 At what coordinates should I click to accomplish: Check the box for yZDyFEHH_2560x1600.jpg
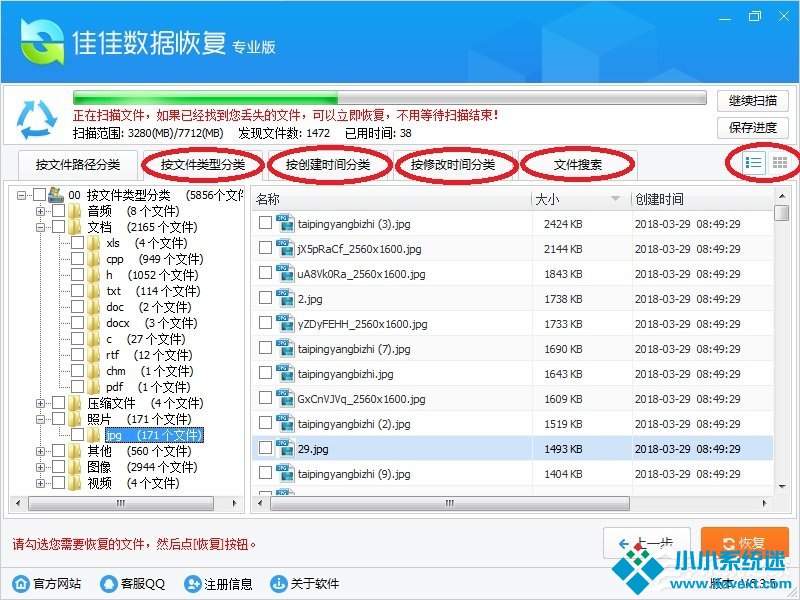point(265,323)
